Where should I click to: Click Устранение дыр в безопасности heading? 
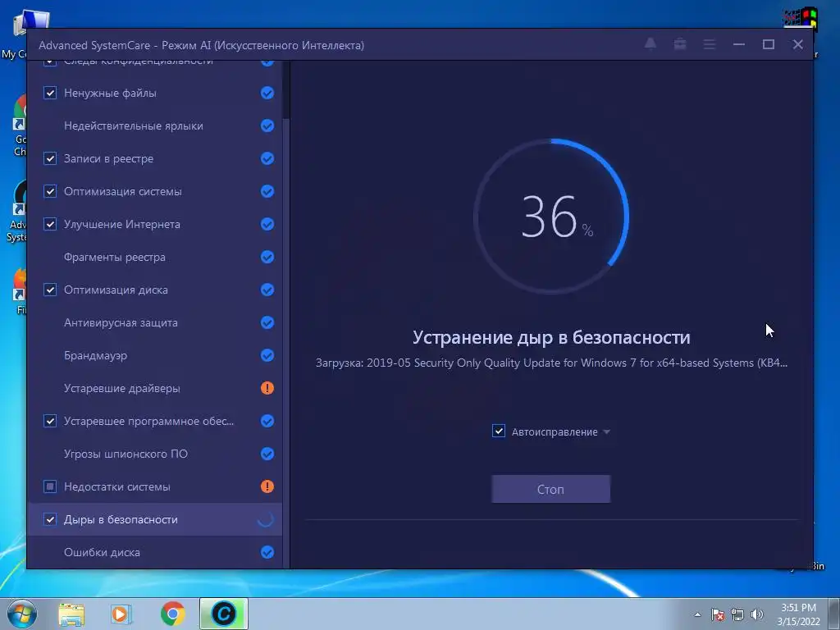coord(551,337)
